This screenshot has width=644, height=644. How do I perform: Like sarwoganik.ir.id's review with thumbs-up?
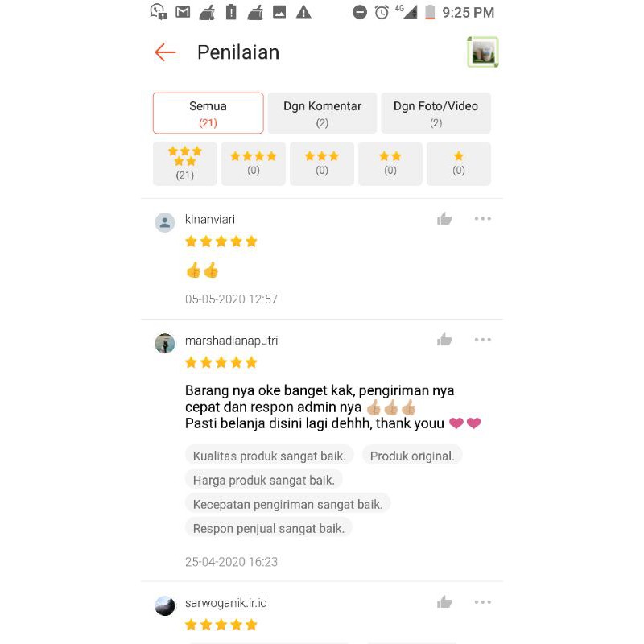tap(444, 602)
